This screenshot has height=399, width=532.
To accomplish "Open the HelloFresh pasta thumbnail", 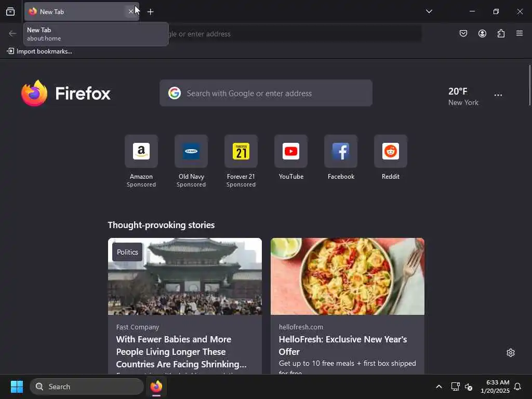I will tap(348, 276).
